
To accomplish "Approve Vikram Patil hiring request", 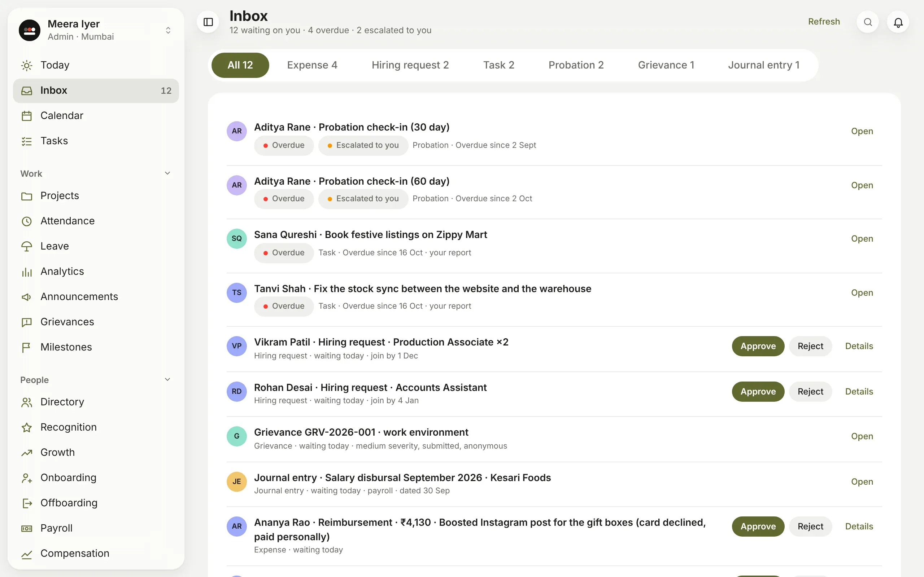I will (x=758, y=346).
